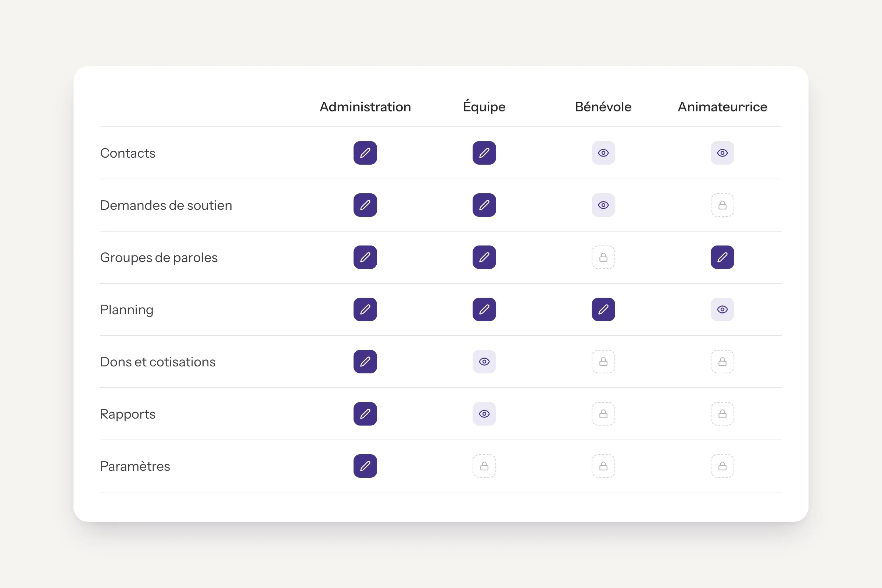
Task: Click the Animateur·rice lock icon for Demandes de soutien
Action: 722,205
